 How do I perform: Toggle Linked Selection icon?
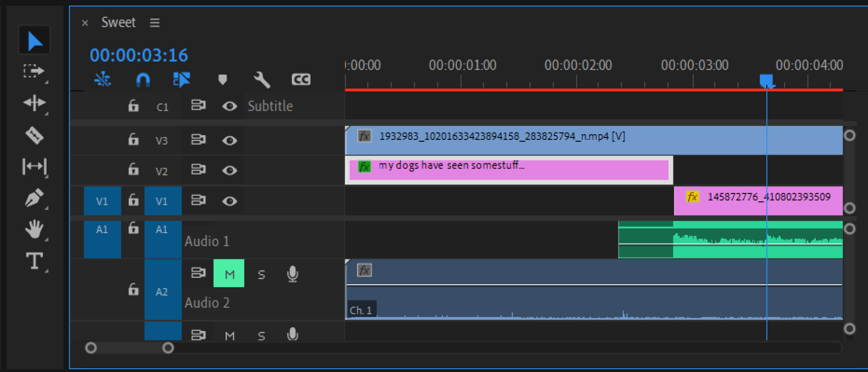pyautogui.click(x=181, y=79)
